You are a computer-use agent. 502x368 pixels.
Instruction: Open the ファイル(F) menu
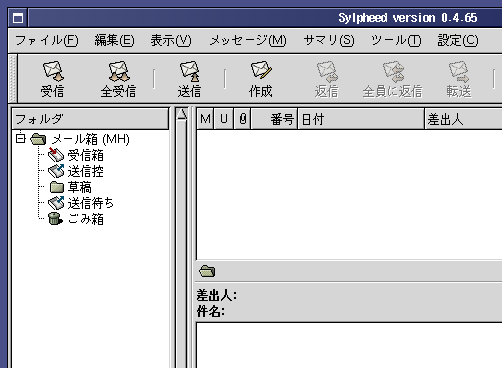47,40
